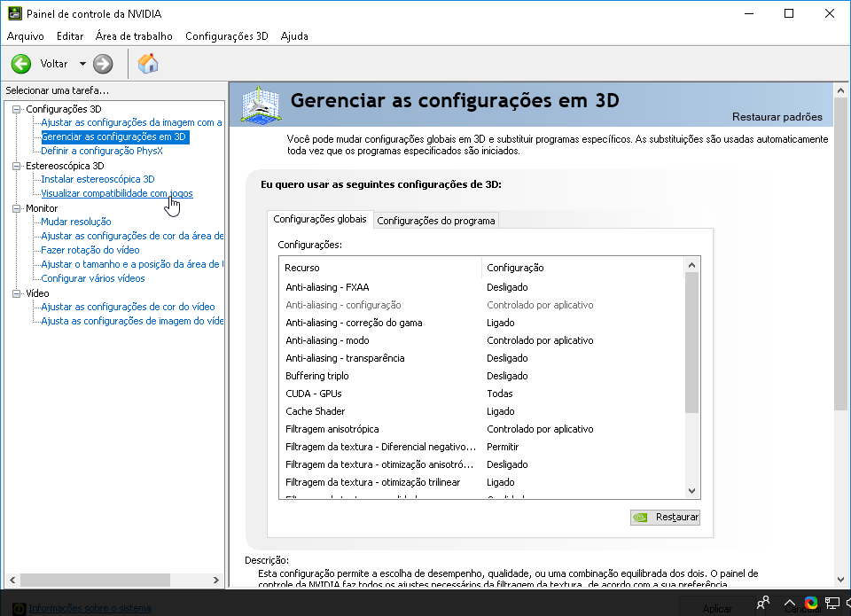Click the Aplicar button

point(717,609)
